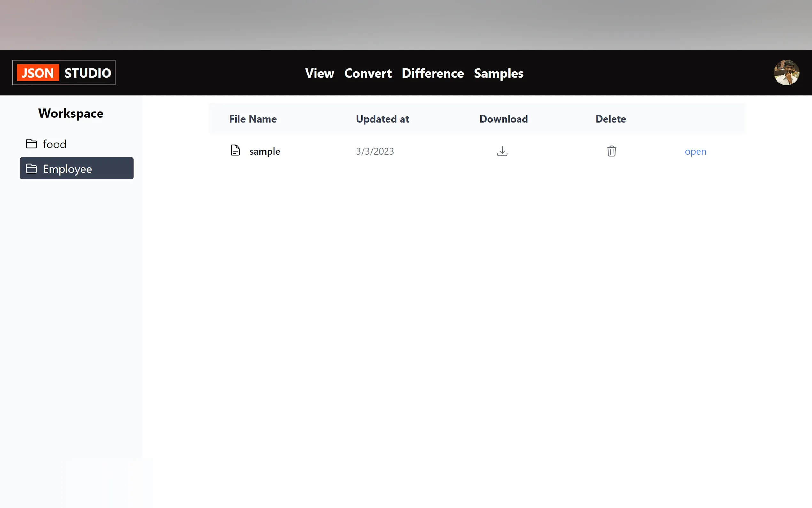This screenshot has width=812, height=508.
Task: Click the File Name column header
Action: click(253, 119)
